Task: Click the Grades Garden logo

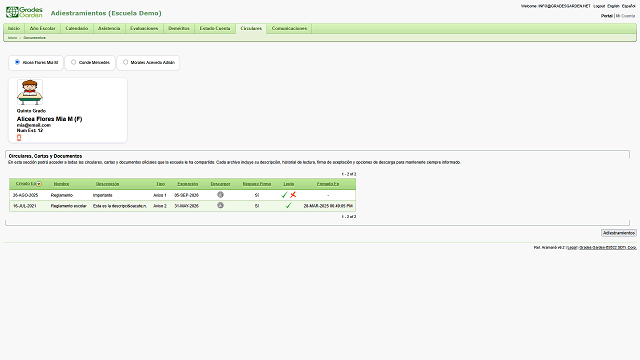Action: tap(24, 12)
